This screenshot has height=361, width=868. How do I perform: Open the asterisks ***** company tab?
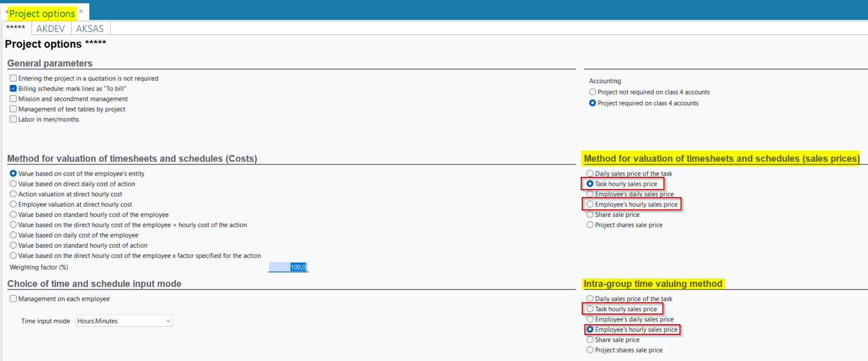(x=16, y=28)
